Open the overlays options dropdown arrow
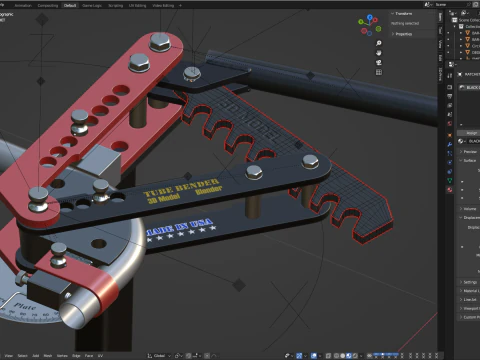 (x=320, y=356)
